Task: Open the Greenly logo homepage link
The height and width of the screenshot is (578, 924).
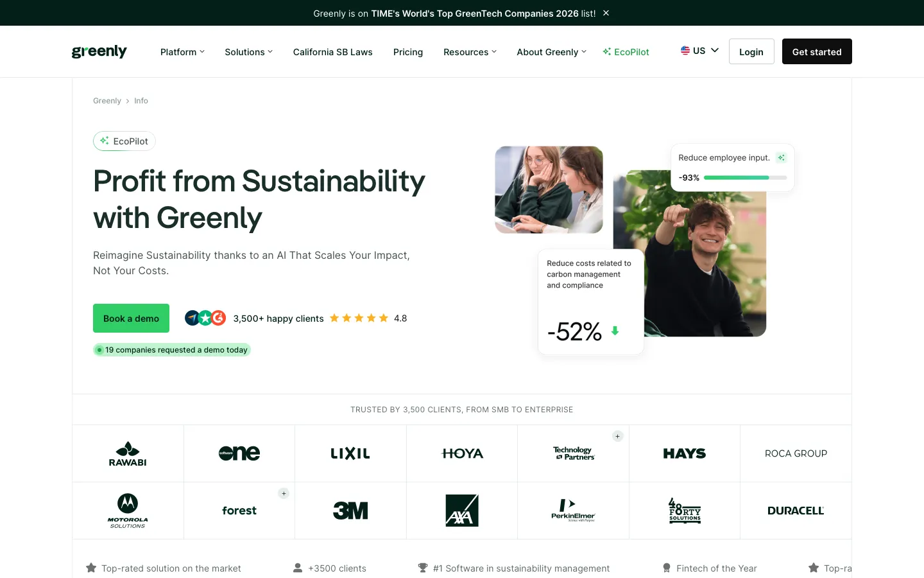Action: point(99,51)
